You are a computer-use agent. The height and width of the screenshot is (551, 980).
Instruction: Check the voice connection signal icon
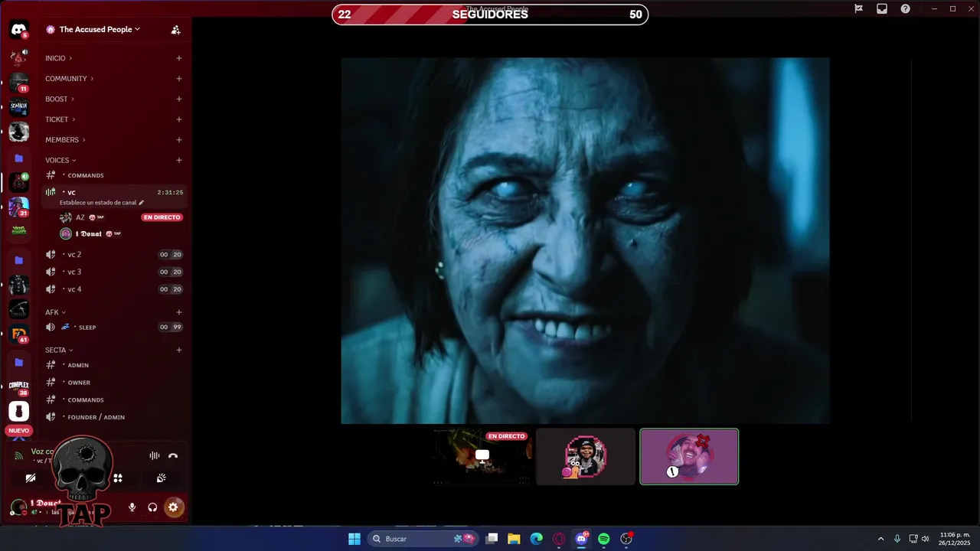coord(19,455)
